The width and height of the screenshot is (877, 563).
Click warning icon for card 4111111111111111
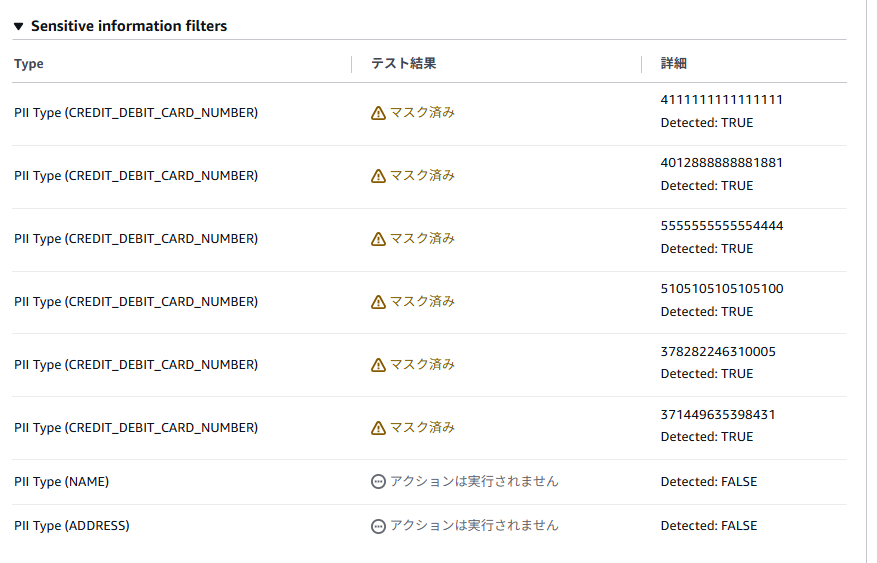[x=378, y=113]
